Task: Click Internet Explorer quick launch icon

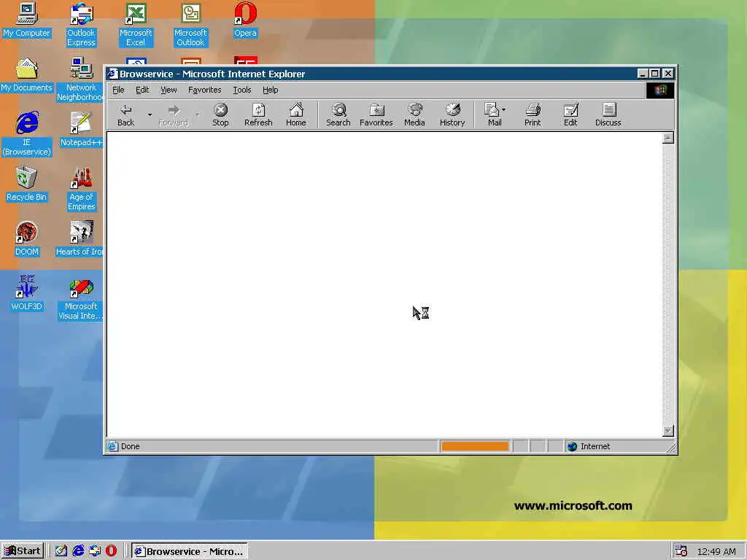Action: click(78, 551)
